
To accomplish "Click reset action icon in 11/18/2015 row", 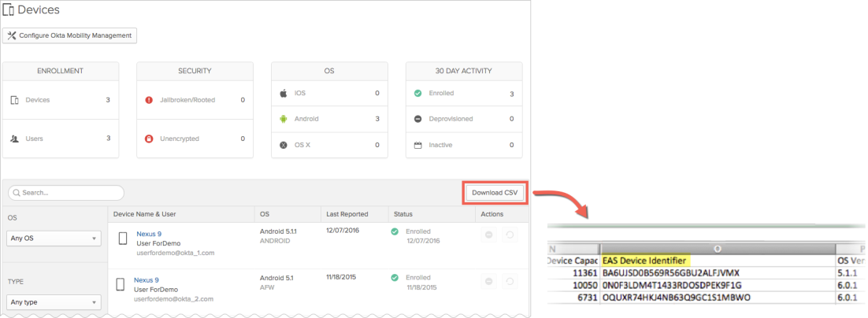I will 510,282.
